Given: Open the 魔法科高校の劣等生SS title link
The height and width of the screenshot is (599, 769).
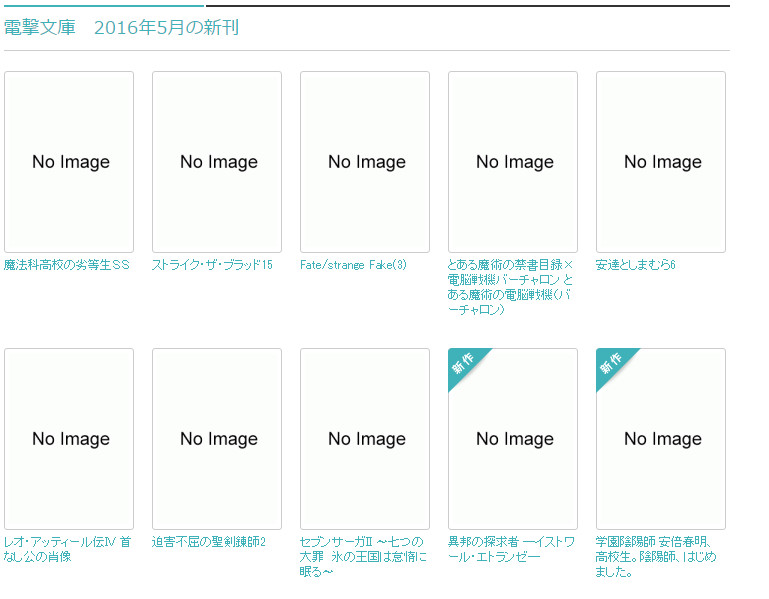Looking at the screenshot, I should click(67, 265).
